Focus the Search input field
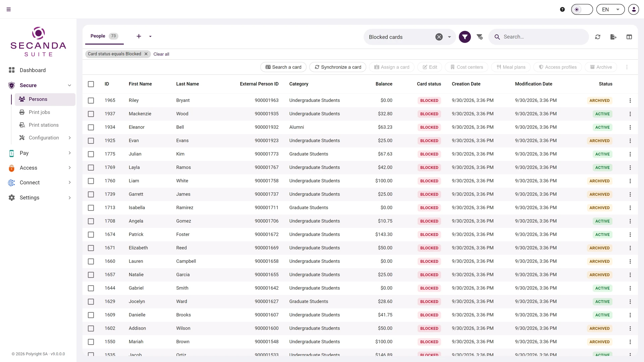644x362 pixels. pos(539,37)
